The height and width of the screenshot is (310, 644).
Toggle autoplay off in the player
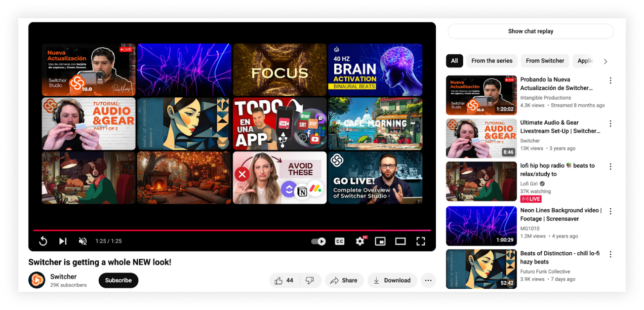(318, 241)
